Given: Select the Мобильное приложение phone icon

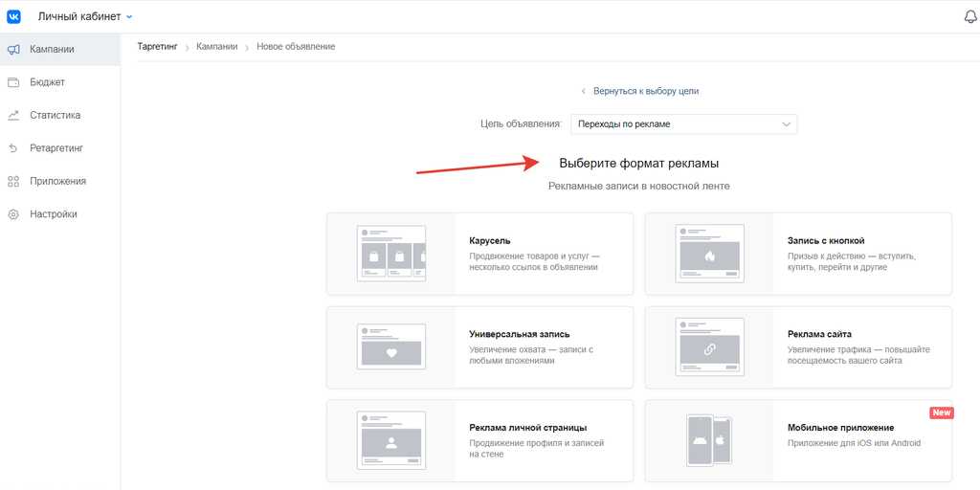Looking at the screenshot, I should point(709,441).
